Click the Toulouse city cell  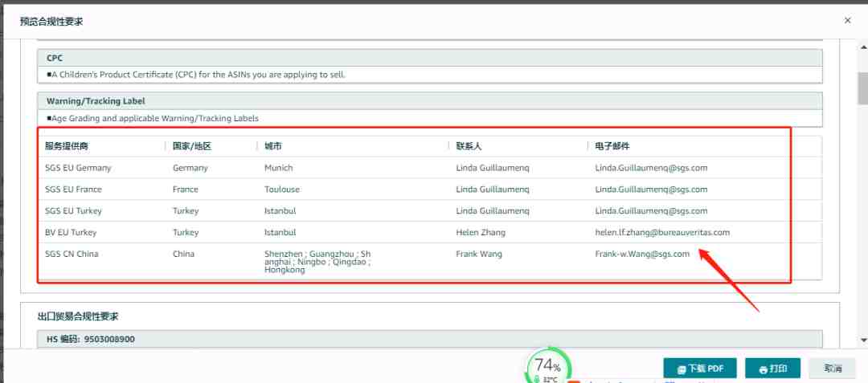[x=282, y=189]
